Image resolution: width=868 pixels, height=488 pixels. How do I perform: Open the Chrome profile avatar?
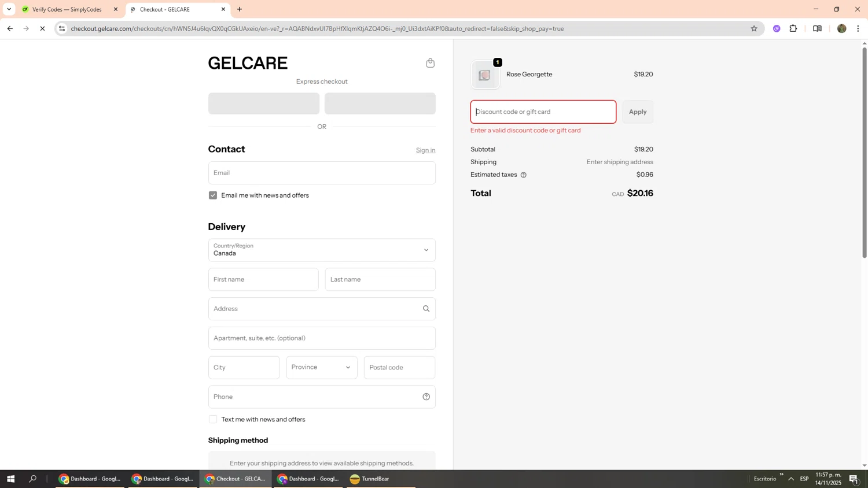coord(841,28)
